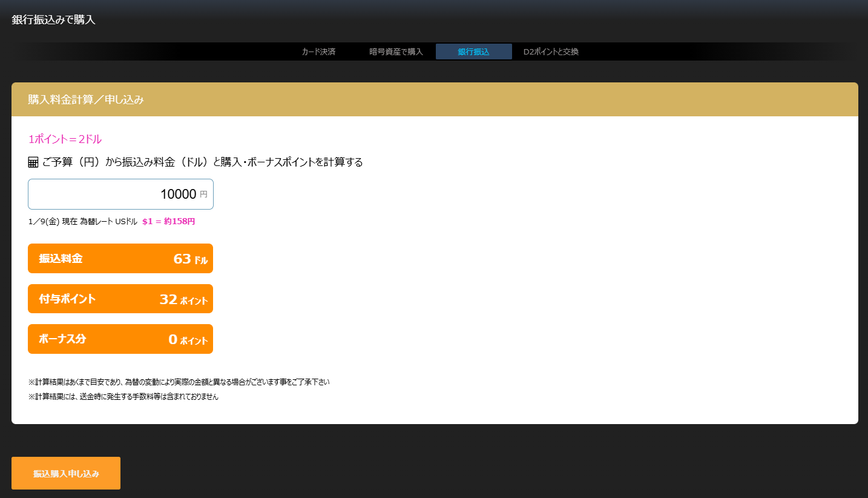Click the yen budget input field showing 10000
Image resolution: width=868 pixels, height=498 pixels.
(115, 194)
